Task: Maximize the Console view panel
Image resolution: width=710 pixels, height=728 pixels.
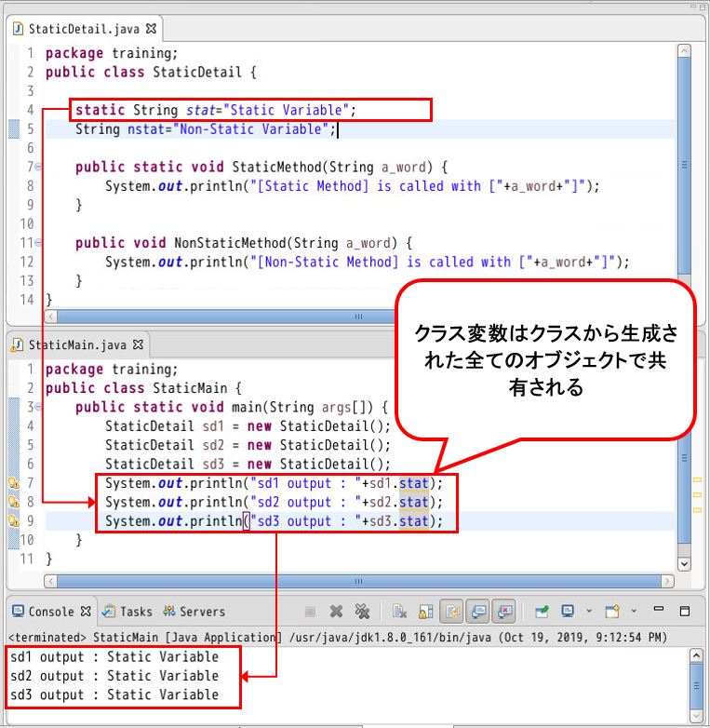Action: 685,611
